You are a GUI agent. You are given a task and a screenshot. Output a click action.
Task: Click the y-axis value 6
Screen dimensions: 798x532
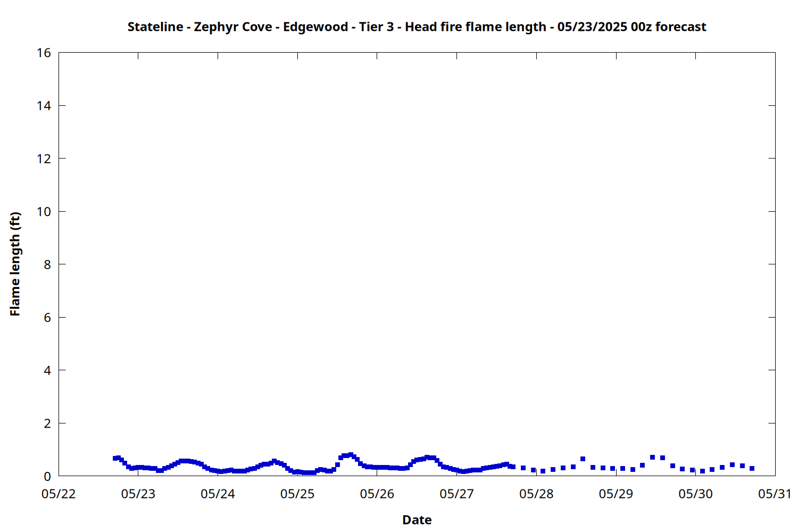click(x=48, y=318)
